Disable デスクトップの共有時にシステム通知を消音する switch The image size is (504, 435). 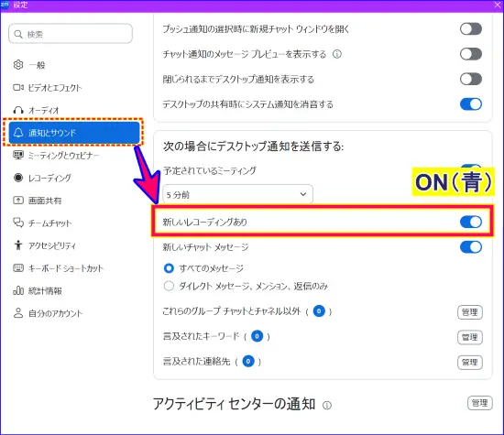[x=471, y=104]
